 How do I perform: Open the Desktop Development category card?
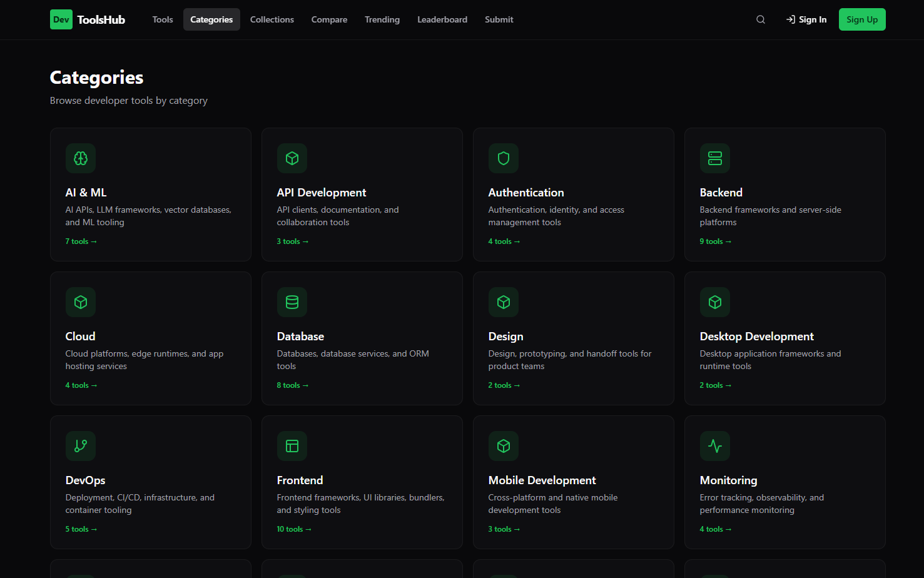pos(784,338)
